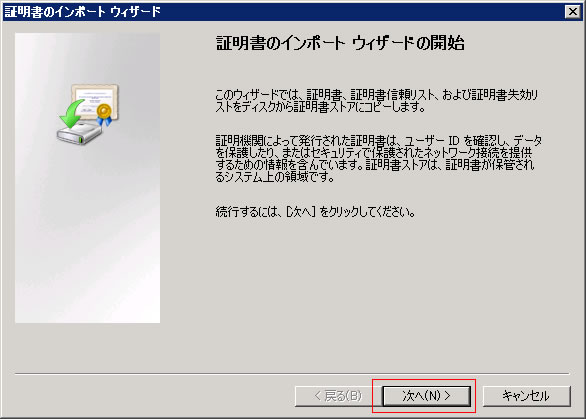Click the grayed-out < 戻る(B) button
The height and width of the screenshot is (419, 586).
tap(338, 396)
